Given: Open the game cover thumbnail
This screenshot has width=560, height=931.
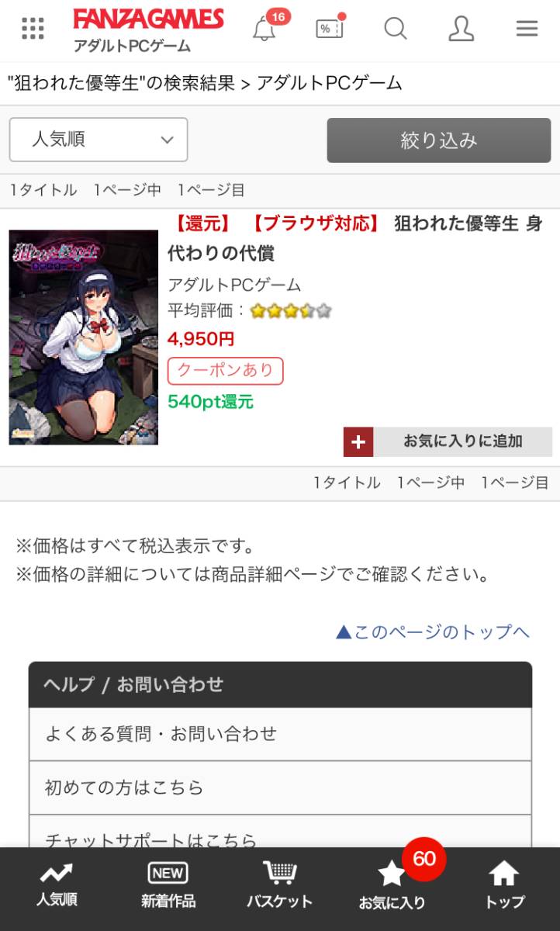Looking at the screenshot, I should (84, 337).
